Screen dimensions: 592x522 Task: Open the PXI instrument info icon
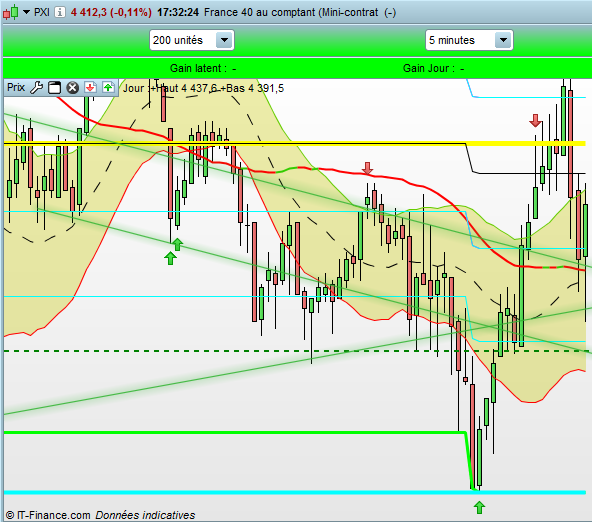(59, 12)
